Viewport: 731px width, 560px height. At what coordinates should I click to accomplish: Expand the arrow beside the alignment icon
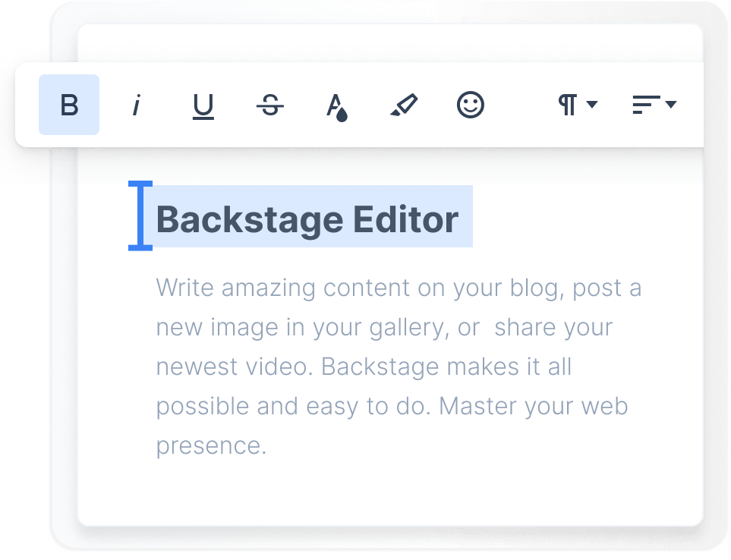pyautogui.click(x=670, y=104)
